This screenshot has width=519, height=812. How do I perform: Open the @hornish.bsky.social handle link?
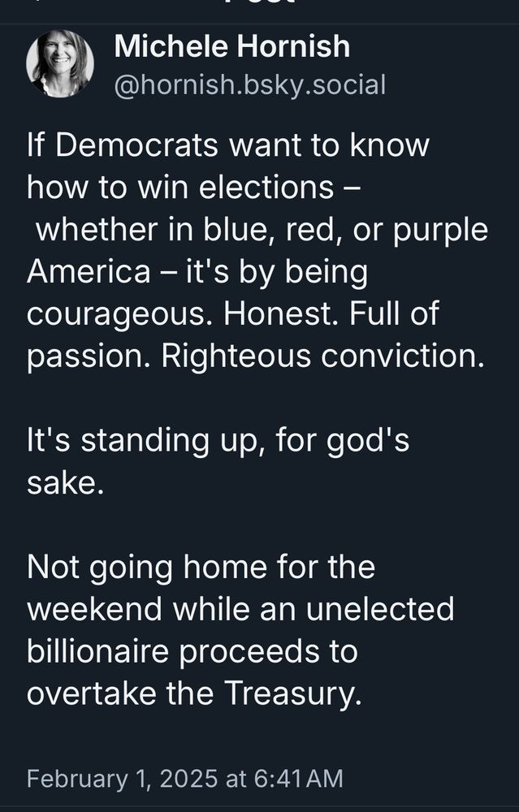(250, 84)
